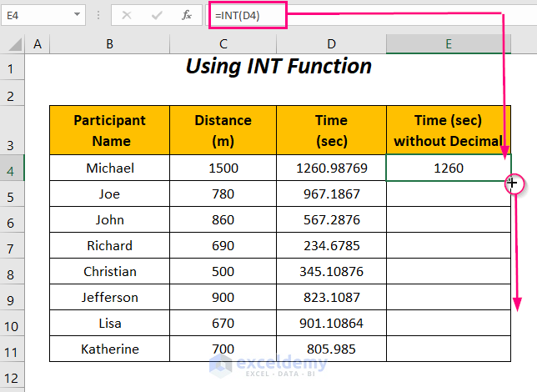The width and height of the screenshot is (537, 392).
Task: Select the Michael participant cell
Action: click(109, 168)
